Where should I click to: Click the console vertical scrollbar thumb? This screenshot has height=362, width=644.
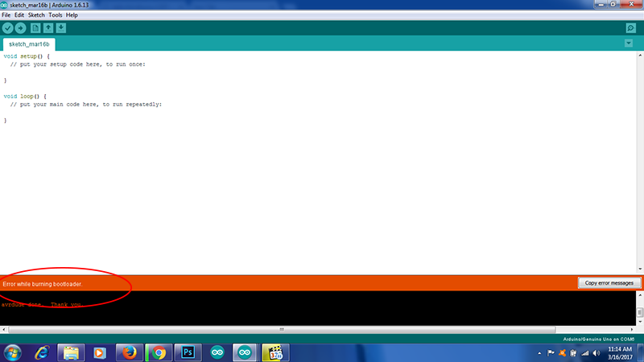tap(640, 312)
